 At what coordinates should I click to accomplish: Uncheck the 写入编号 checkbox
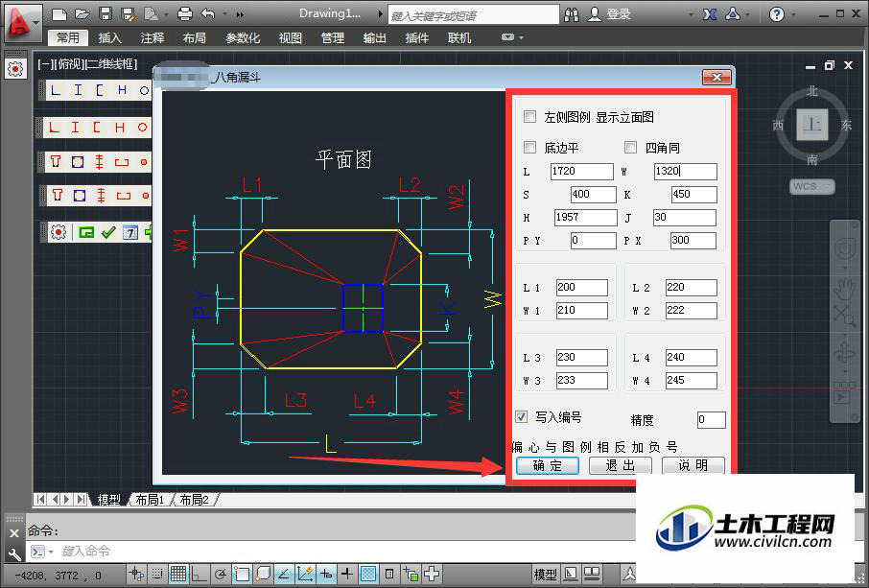[x=522, y=416]
